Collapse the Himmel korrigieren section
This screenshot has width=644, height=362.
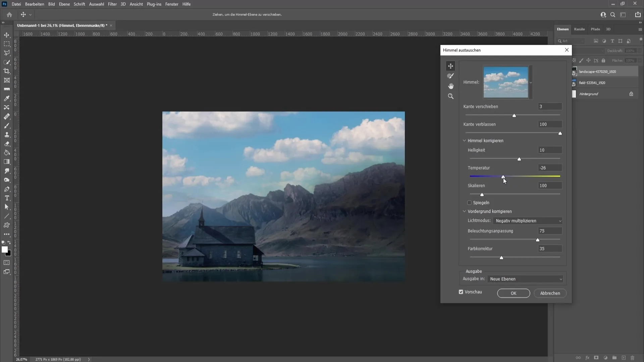click(465, 141)
